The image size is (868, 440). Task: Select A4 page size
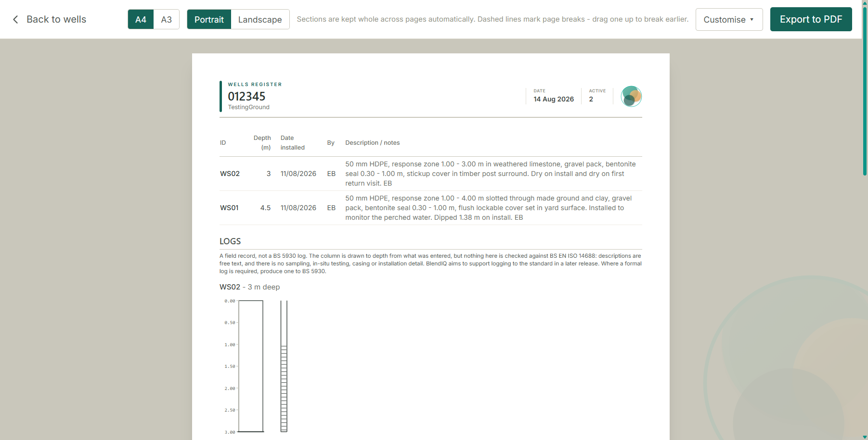[x=141, y=19]
